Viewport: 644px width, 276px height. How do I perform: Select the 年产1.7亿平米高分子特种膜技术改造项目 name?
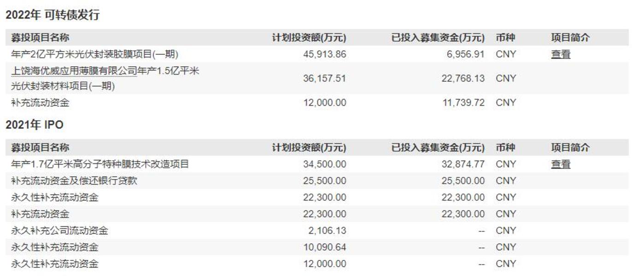(x=100, y=164)
